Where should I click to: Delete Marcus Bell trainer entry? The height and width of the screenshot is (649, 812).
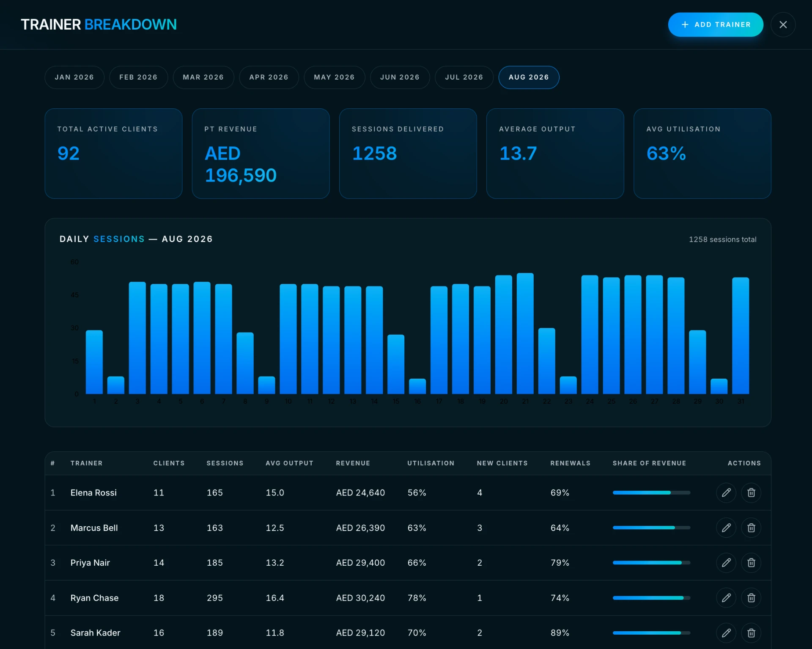[751, 528]
